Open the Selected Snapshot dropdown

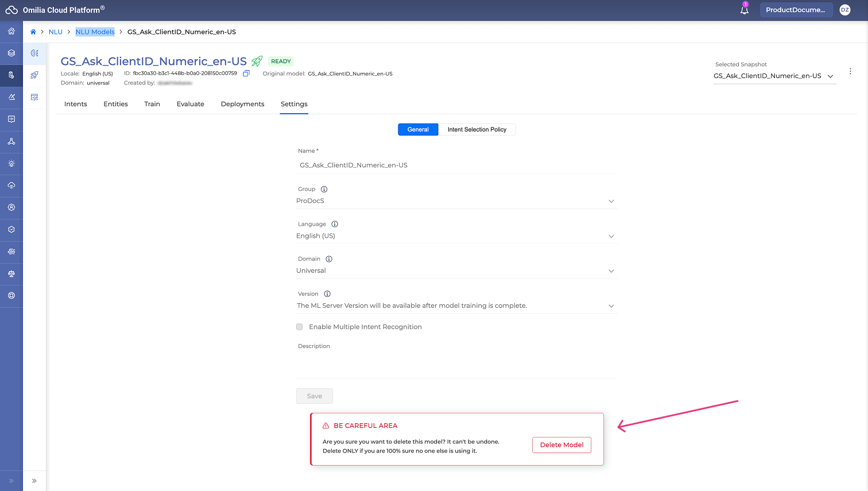(x=774, y=76)
